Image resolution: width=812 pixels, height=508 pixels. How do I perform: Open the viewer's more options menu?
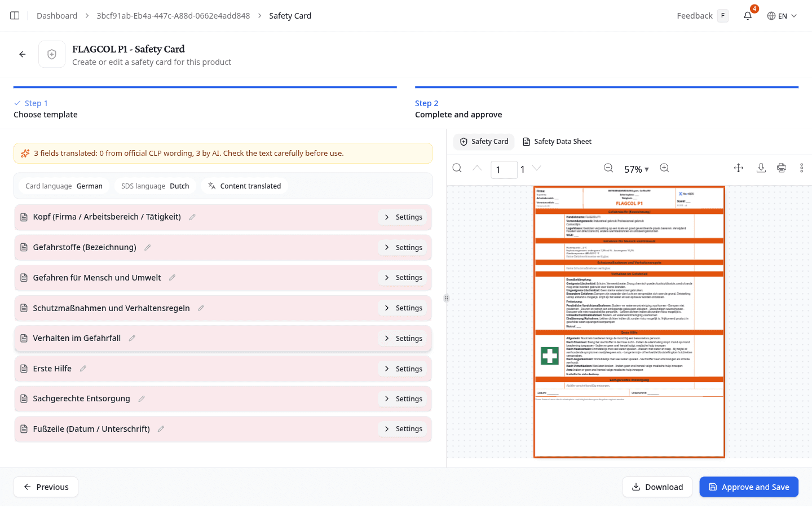(801, 168)
